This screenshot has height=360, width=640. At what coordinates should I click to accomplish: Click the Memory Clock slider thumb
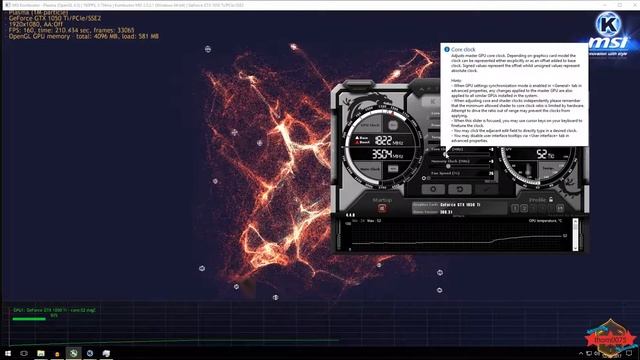click(x=448, y=166)
